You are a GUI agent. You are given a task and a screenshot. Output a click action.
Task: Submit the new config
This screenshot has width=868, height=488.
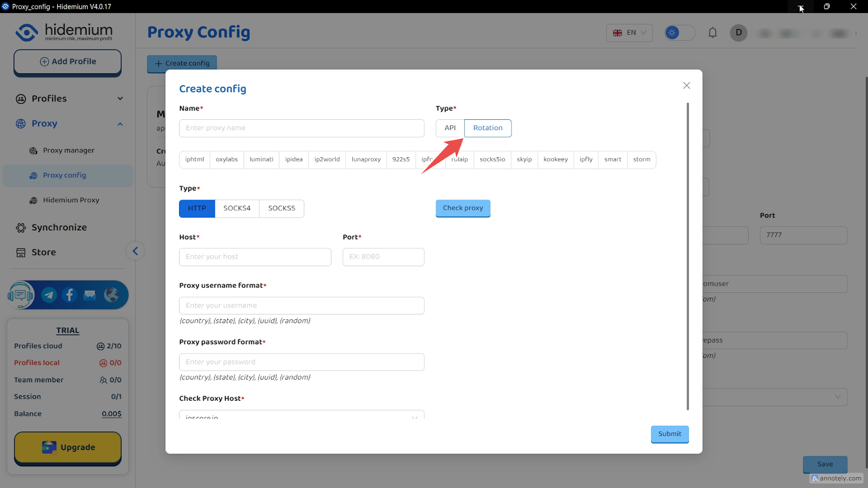point(669,434)
